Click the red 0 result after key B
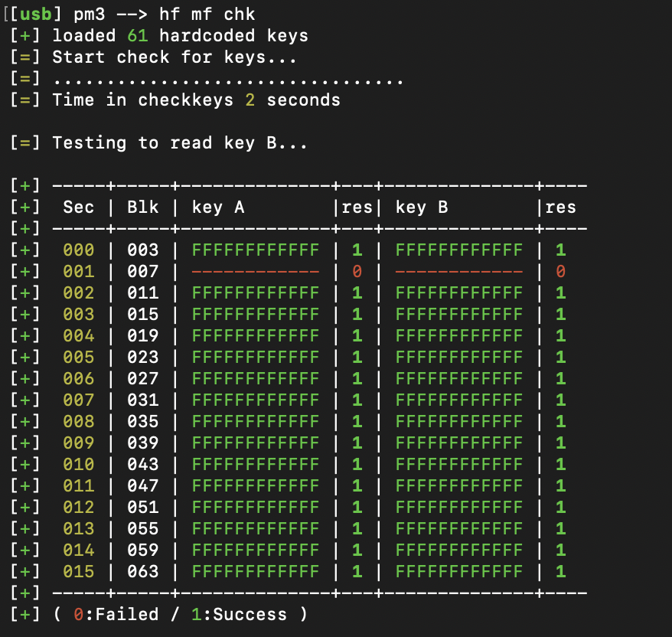Screen dimensions: 672x637 560,272
